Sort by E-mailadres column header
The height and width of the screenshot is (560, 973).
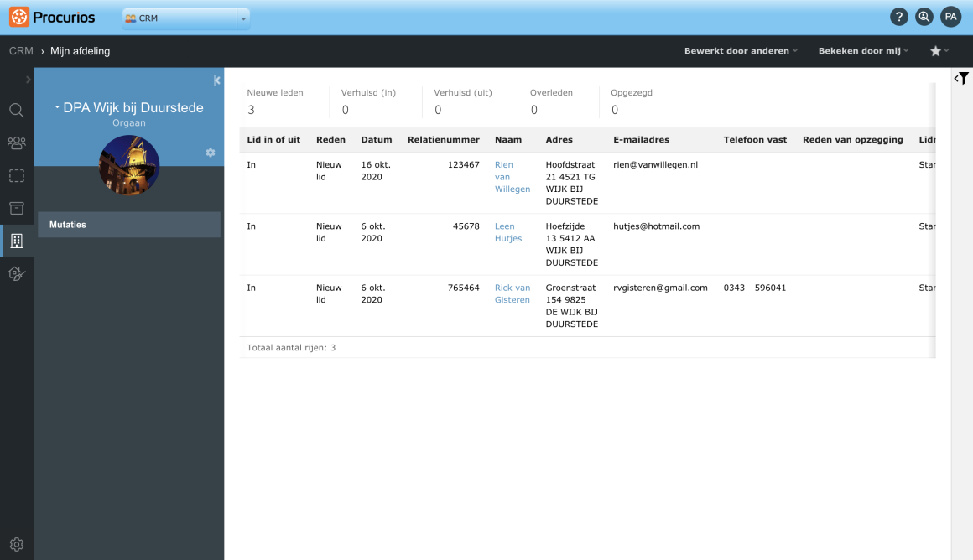[641, 139]
